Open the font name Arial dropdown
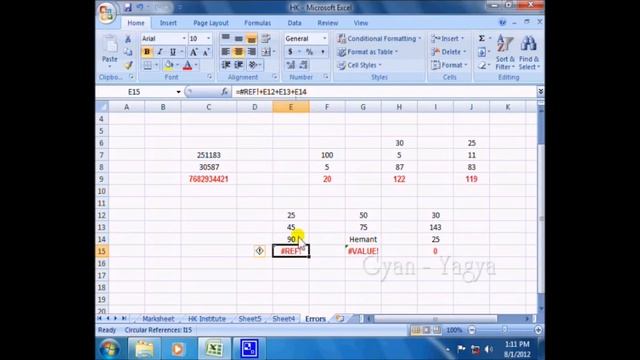 tap(184, 38)
